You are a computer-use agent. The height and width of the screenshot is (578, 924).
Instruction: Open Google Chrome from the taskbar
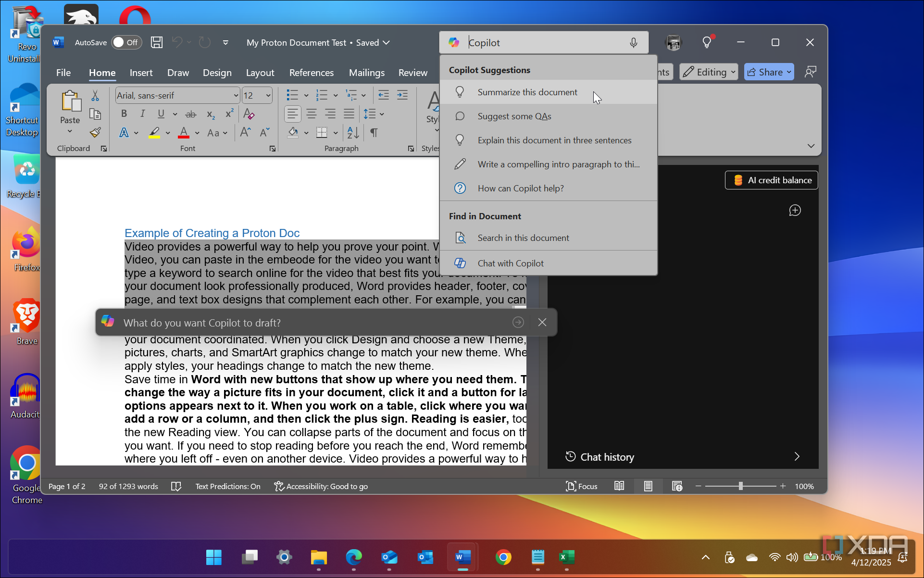[503, 557]
